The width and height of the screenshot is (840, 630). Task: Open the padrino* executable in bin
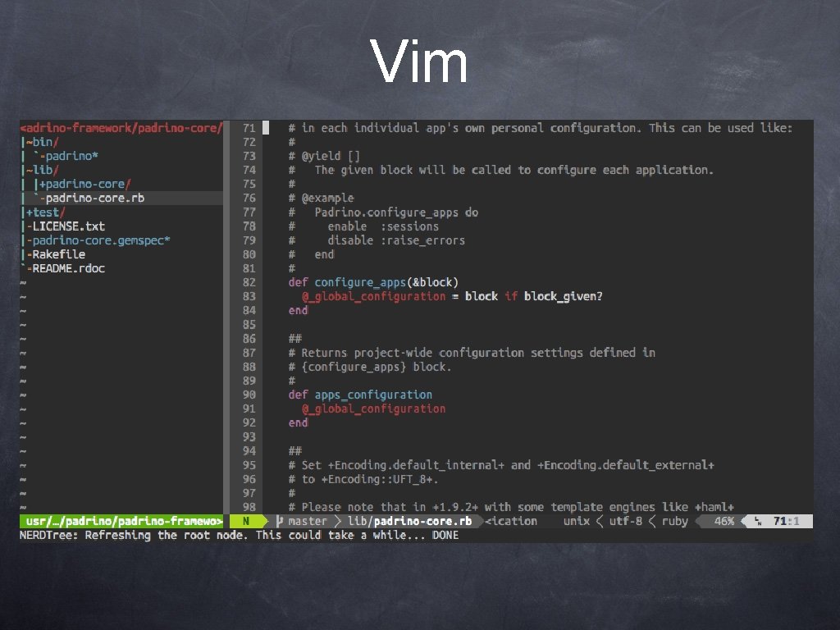click(x=71, y=156)
